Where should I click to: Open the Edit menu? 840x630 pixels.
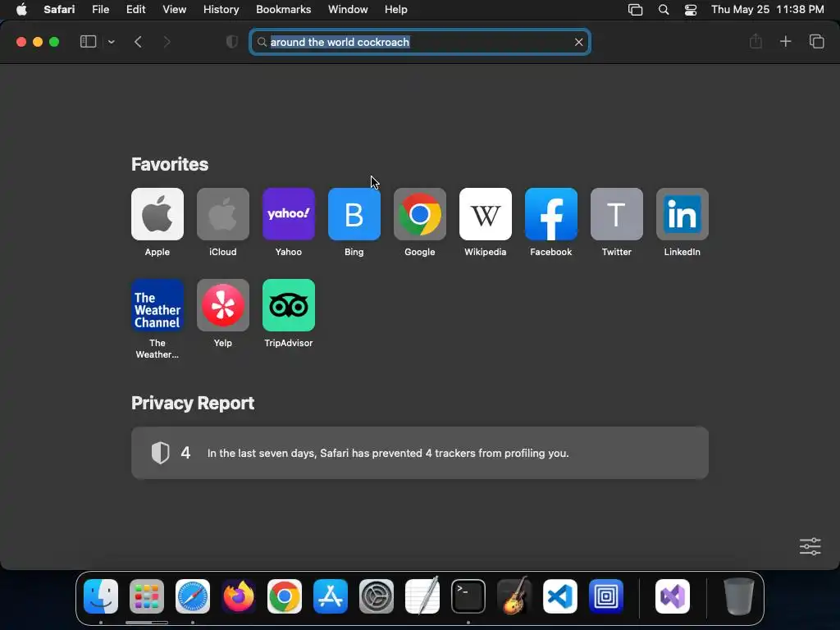(135, 10)
